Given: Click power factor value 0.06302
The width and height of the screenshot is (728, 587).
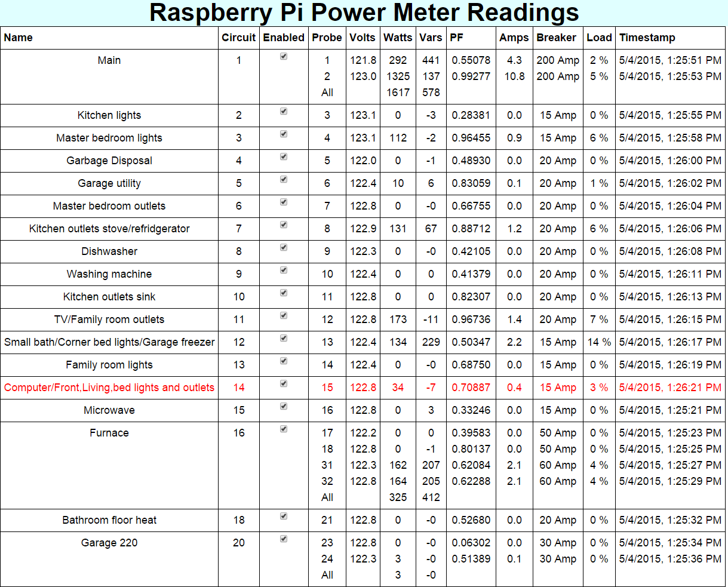Looking at the screenshot, I should click(x=471, y=543).
